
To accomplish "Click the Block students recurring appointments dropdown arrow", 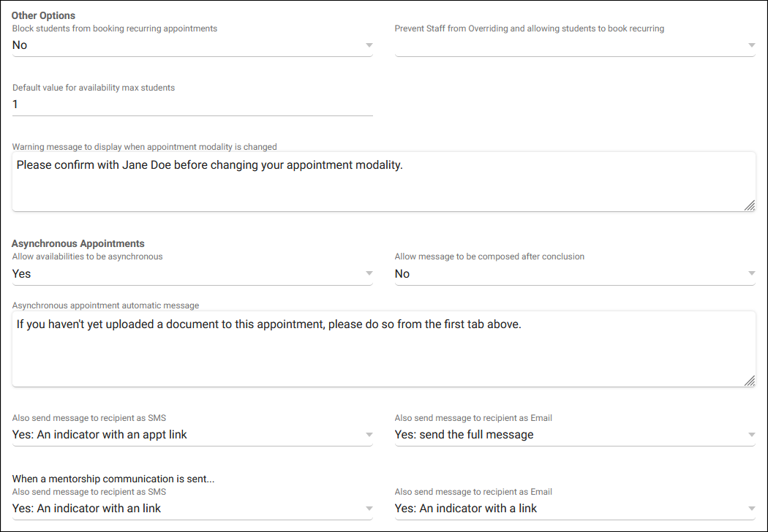I will tap(369, 45).
